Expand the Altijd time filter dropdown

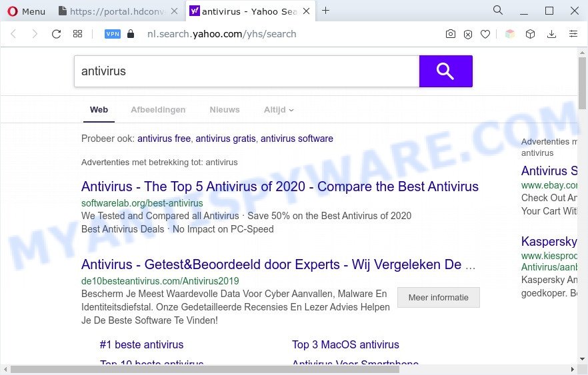(x=279, y=110)
